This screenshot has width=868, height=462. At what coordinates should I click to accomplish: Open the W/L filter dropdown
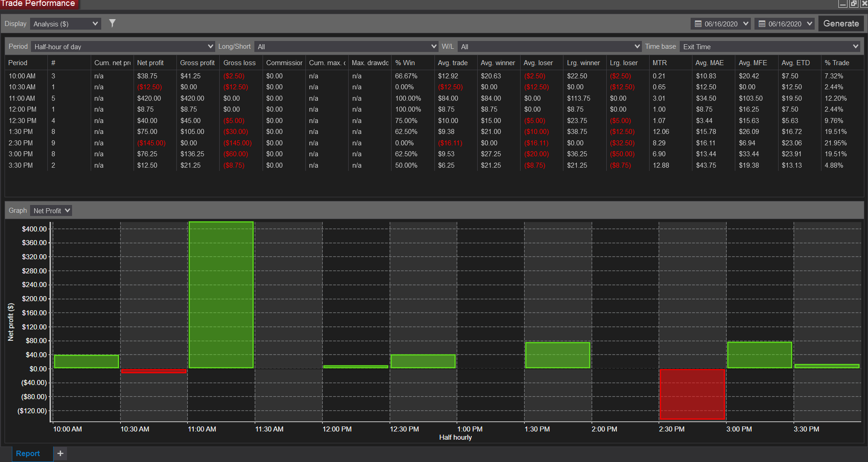[549, 46]
